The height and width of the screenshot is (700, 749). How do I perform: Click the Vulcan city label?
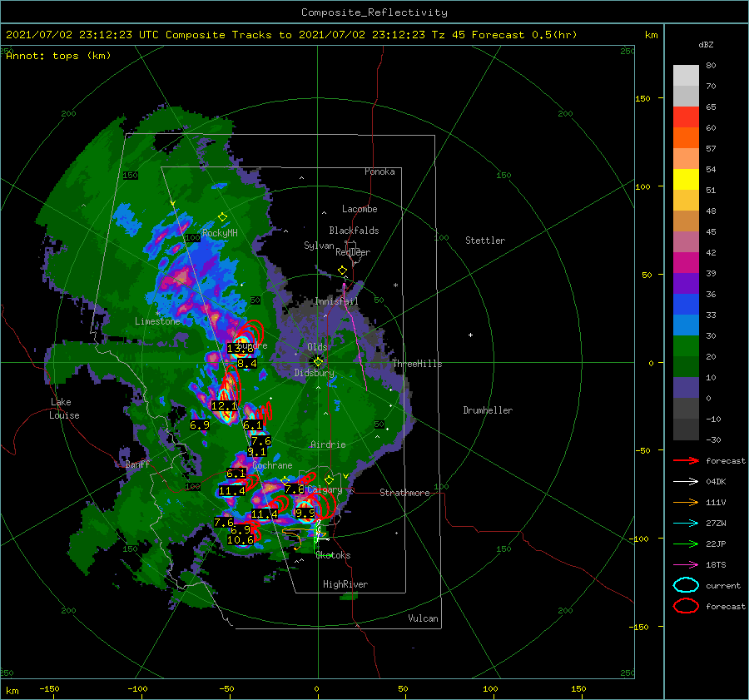tap(424, 618)
